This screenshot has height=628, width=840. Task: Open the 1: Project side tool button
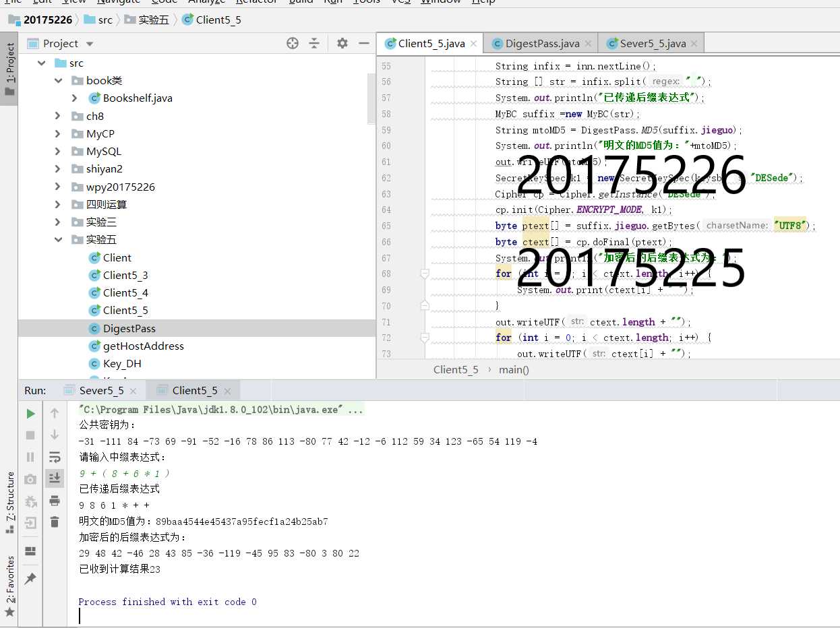[9, 69]
